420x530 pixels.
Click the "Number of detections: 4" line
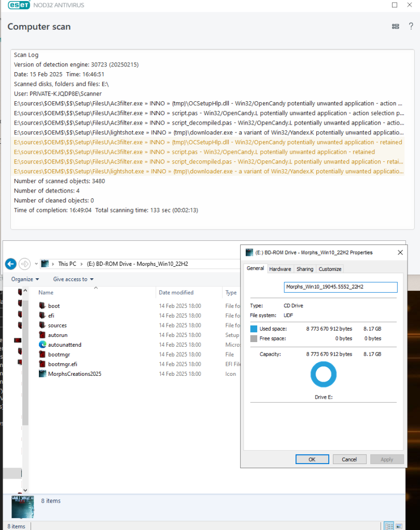tap(47, 191)
